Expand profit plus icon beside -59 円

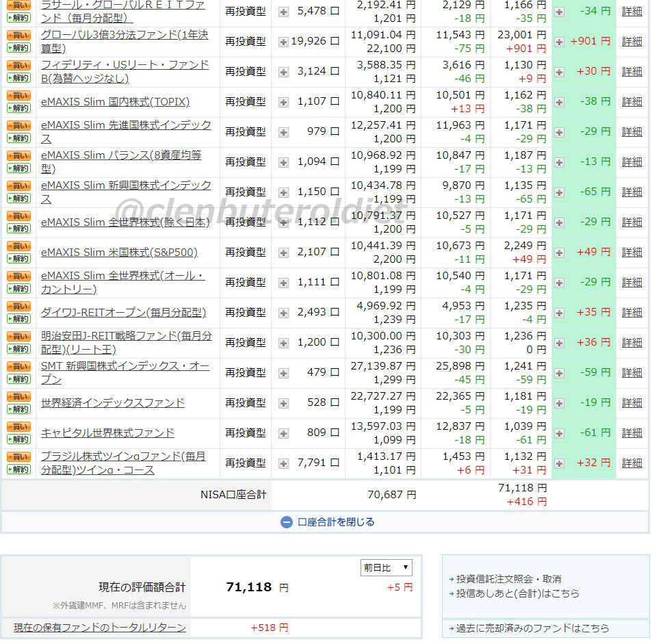560,374
